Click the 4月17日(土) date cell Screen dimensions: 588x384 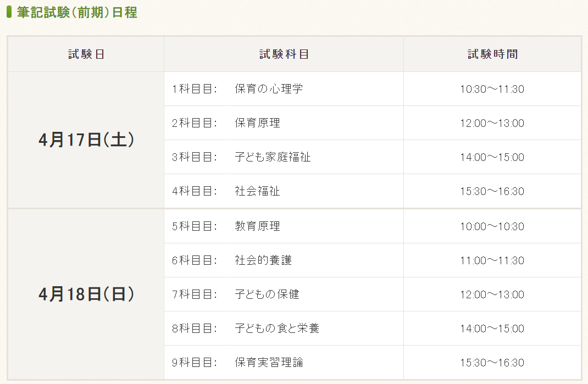click(x=86, y=140)
